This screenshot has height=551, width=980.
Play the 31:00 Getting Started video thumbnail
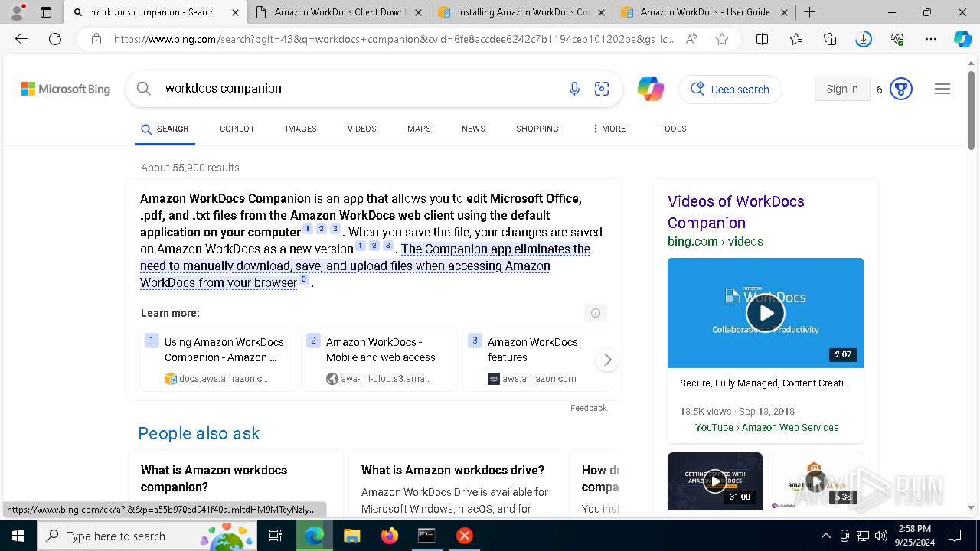tap(715, 481)
